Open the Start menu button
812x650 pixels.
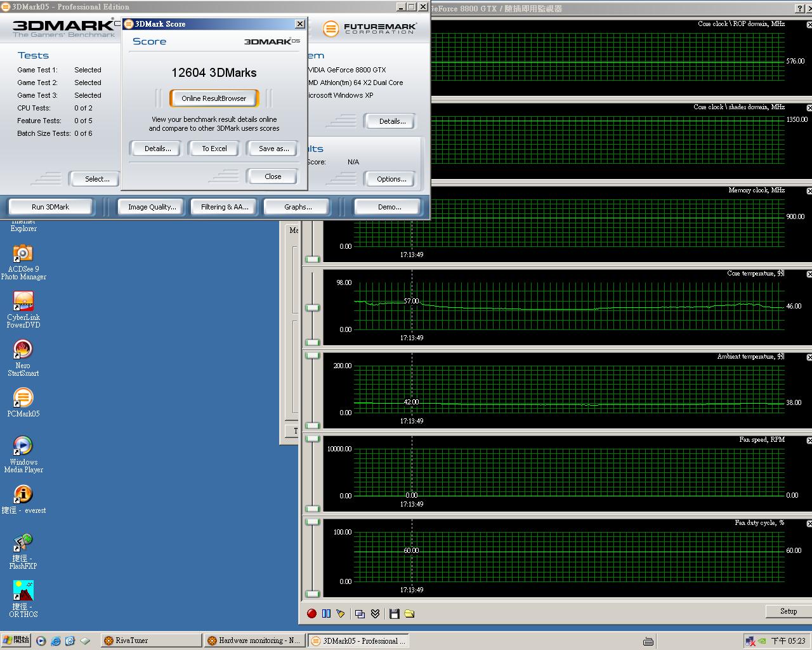(16, 640)
